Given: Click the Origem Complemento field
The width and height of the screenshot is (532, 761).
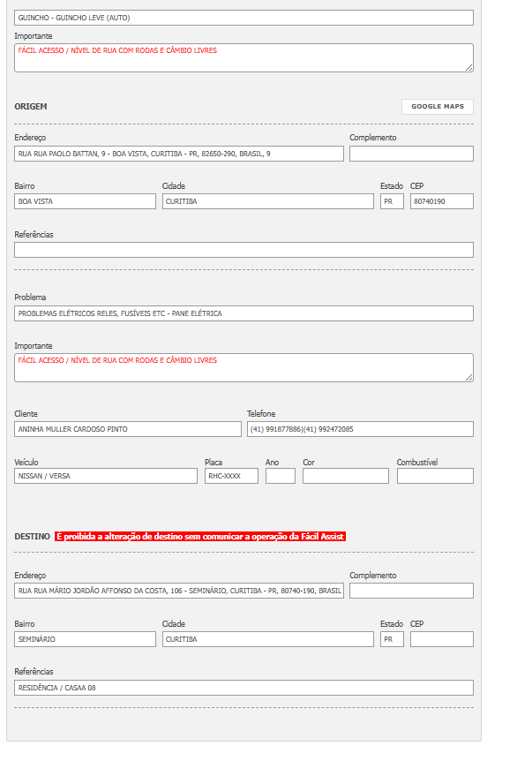Looking at the screenshot, I should pyautogui.click(x=411, y=154).
